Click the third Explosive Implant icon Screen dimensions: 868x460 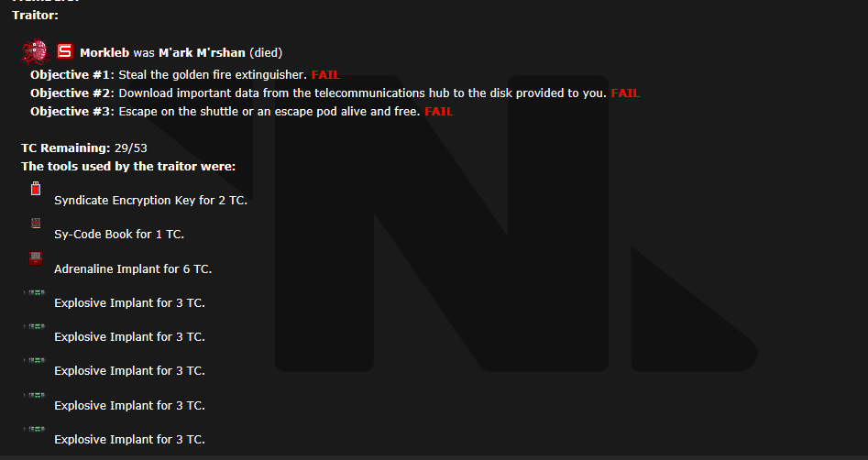click(x=35, y=360)
